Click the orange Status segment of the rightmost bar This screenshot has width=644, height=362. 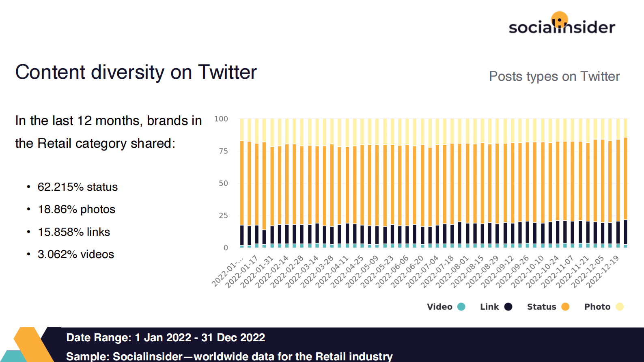click(x=625, y=179)
